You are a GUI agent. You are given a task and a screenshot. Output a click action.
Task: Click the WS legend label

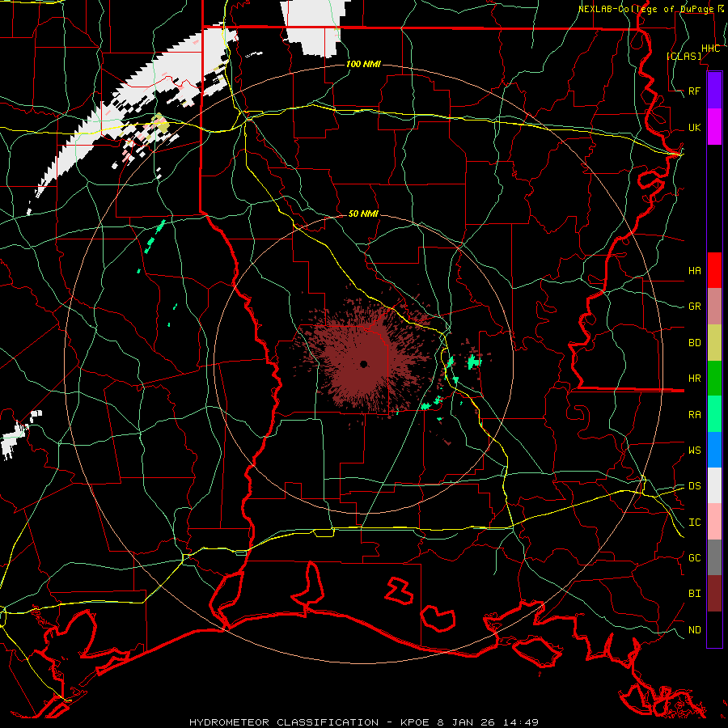click(694, 450)
